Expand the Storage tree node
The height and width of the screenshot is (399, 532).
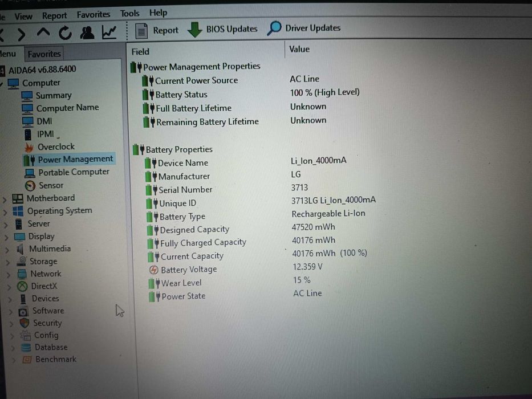[x=8, y=262]
